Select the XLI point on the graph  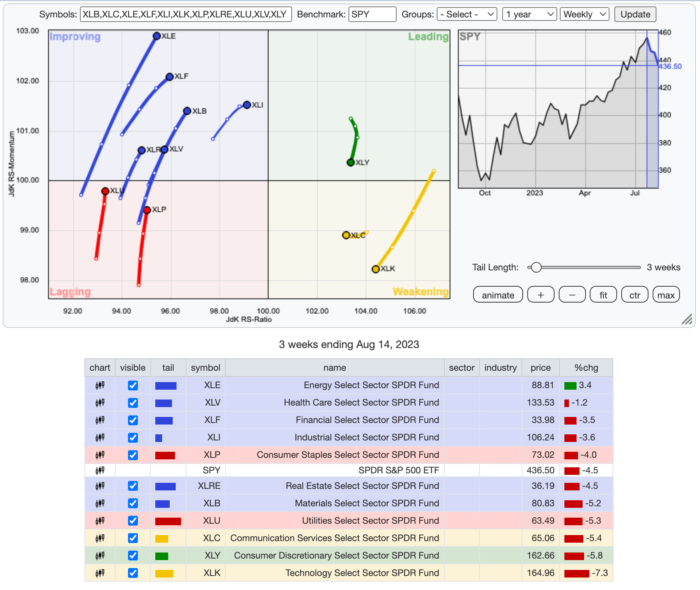[247, 105]
